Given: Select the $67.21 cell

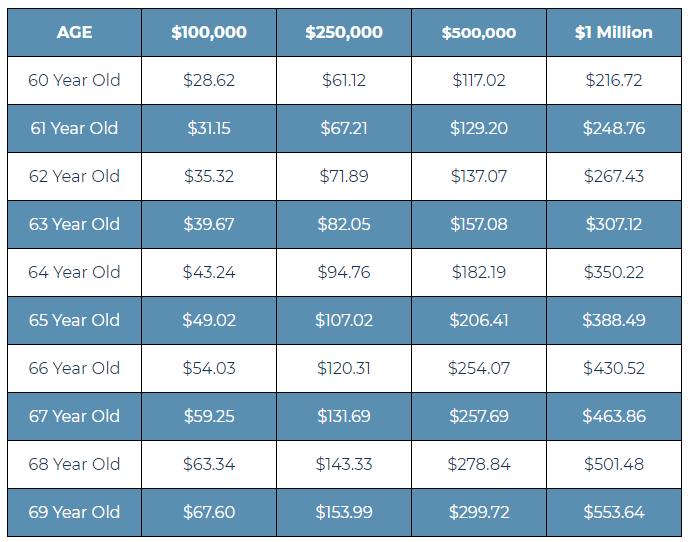Looking at the screenshot, I should 344,128.
